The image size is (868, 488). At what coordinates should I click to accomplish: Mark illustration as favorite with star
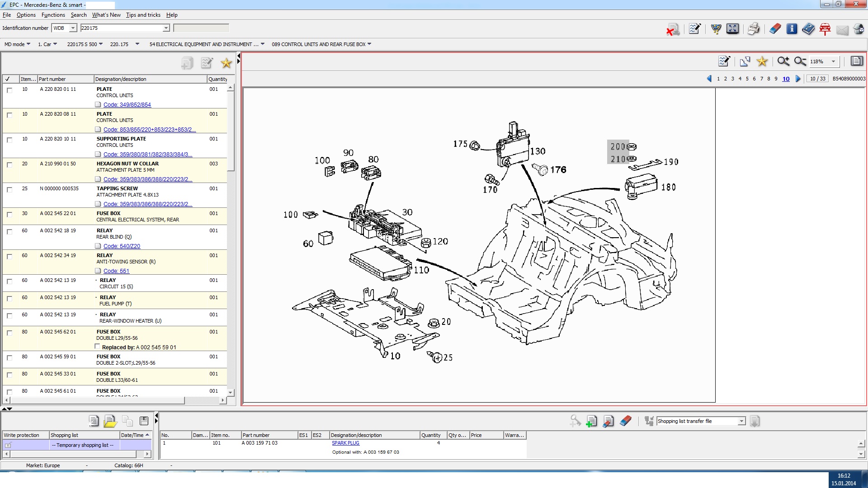pos(762,61)
